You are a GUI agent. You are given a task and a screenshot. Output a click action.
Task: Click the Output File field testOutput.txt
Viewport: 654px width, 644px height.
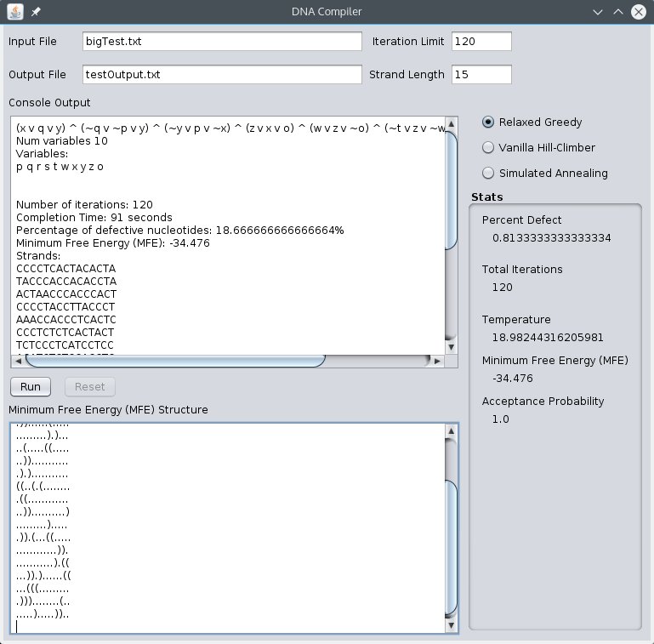[222, 74]
